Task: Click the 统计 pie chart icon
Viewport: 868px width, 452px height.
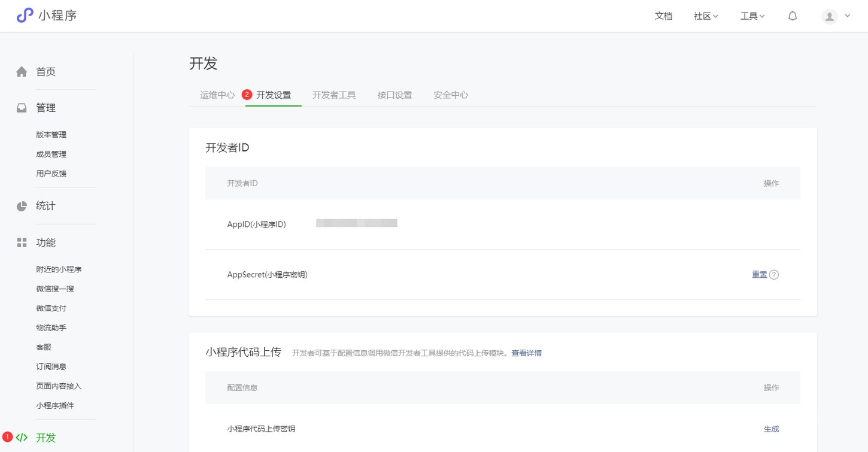Action: (22, 206)
